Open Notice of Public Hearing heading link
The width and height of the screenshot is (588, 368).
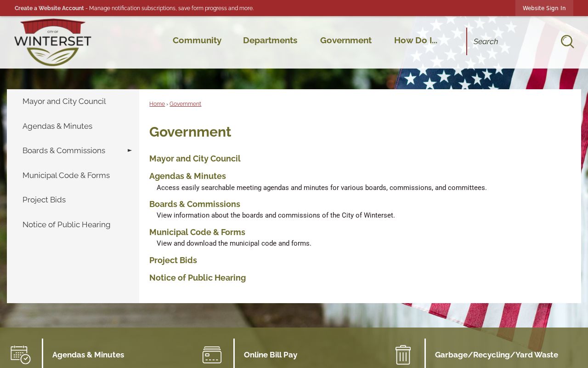198,278
